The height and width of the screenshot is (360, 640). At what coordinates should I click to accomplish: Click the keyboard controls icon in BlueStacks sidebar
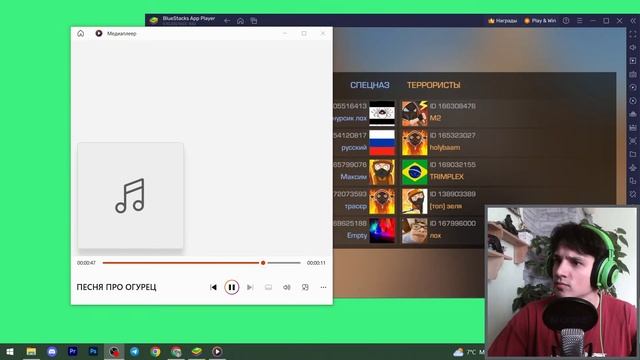pyautogui.click(x=633, y=74)
